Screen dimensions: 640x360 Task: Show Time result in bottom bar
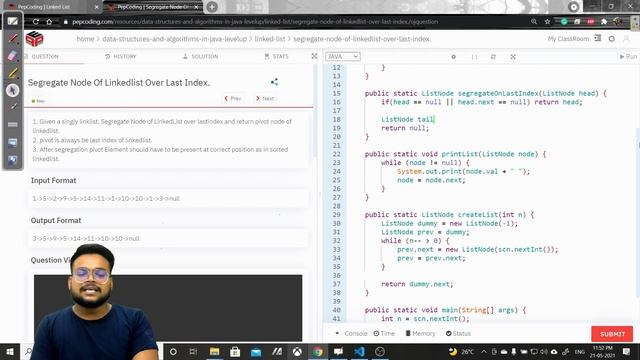click(x=384, y=333)
